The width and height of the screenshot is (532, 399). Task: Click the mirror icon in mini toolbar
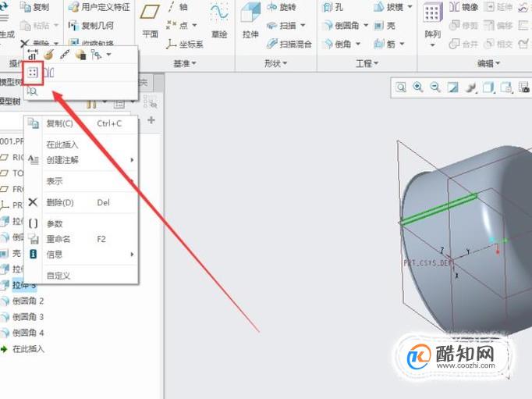49,73
